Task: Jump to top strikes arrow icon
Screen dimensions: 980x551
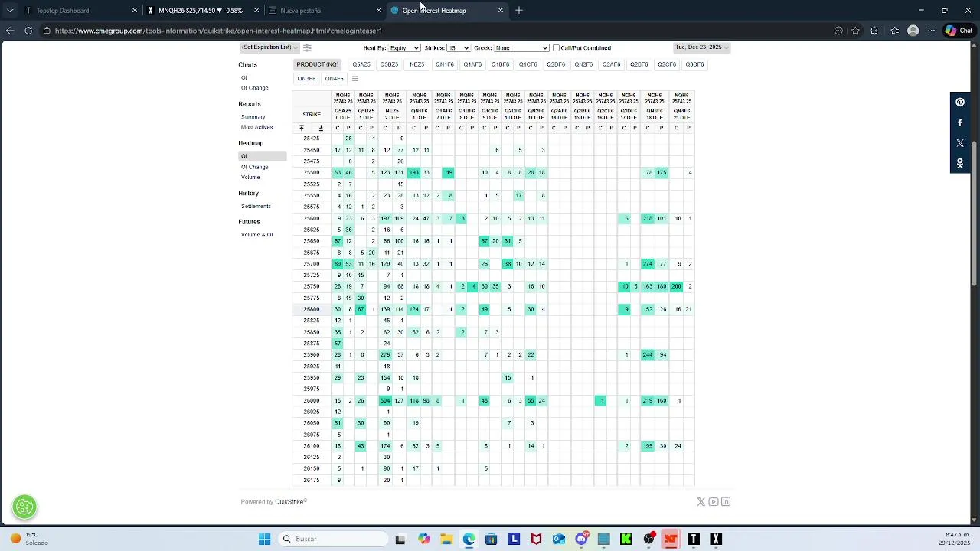Action: pyautogui.click(x=302, y=128)
